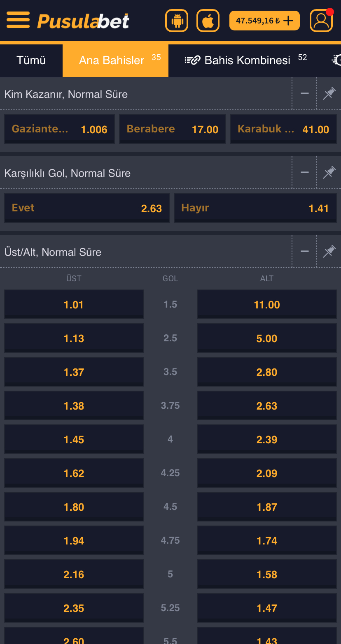Switch to the Tümü tab
Image resolution: width=341 pixels, height=644 pixels.
pyautogui.click(x=31, y=60)
